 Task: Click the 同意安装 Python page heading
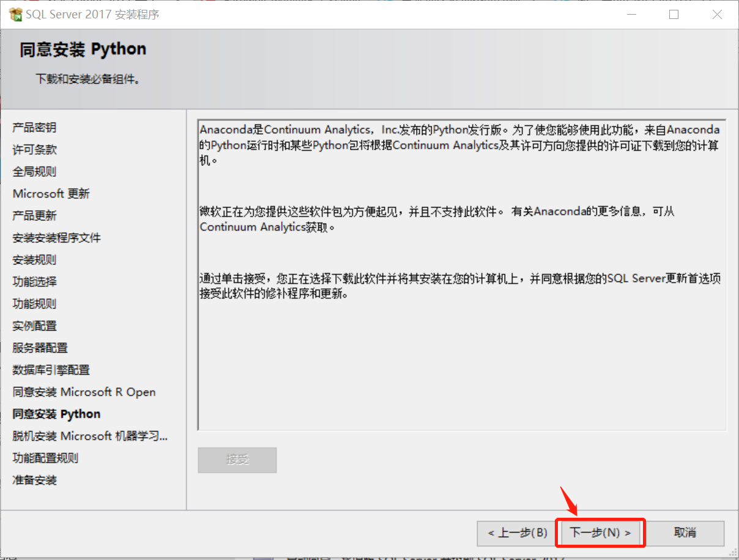83,50
